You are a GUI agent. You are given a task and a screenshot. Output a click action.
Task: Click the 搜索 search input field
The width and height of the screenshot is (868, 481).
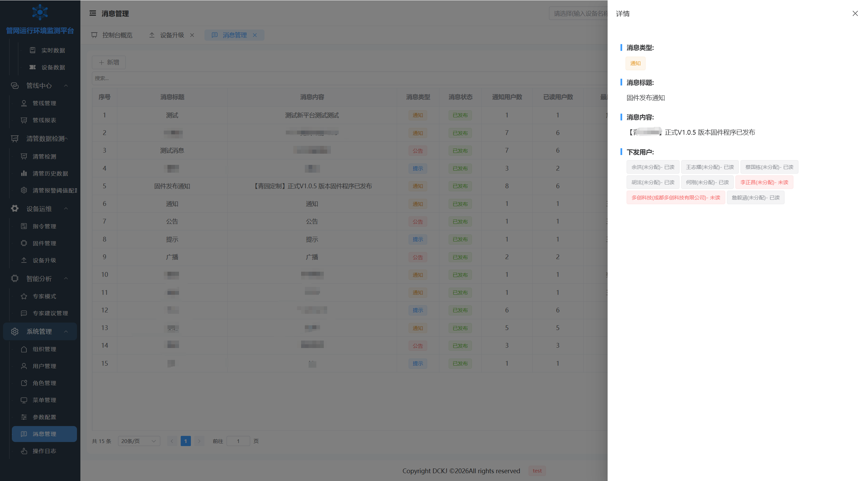point(349,78)
